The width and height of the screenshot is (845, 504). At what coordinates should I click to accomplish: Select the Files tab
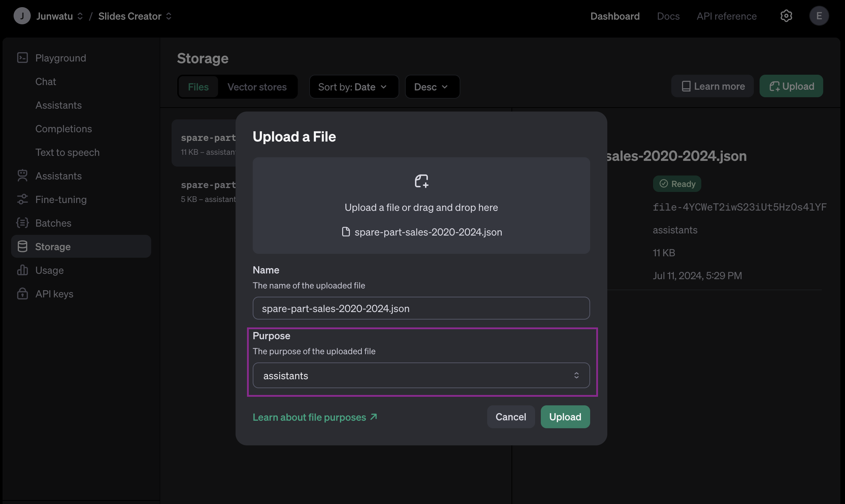[198, 87]
